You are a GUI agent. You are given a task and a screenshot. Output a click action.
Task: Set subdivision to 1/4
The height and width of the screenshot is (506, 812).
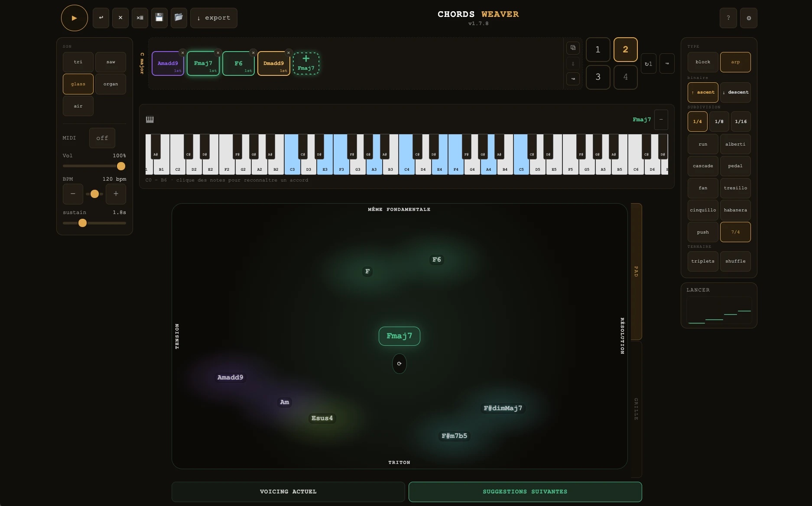point(698,122)
